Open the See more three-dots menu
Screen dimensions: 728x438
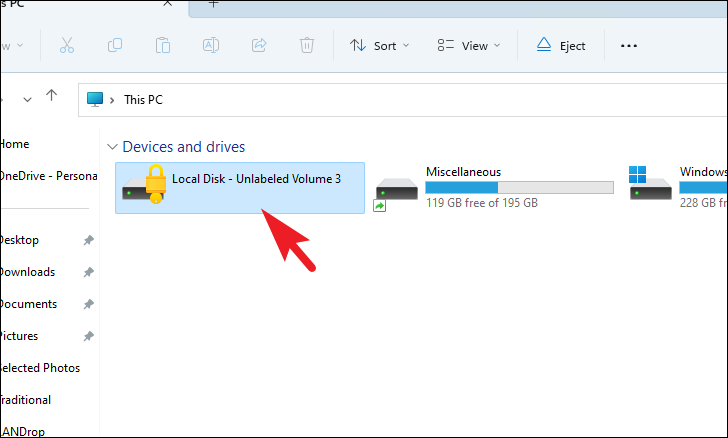tap(629, 46)
